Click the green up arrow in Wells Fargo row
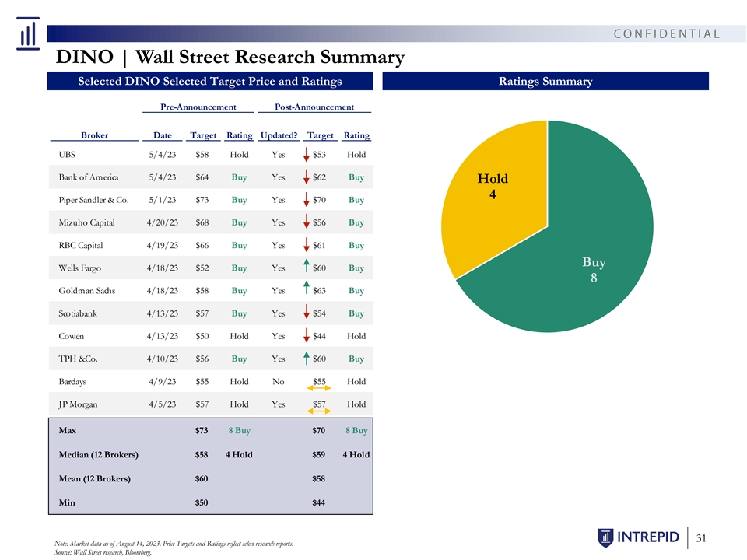747x560 pixels. coord(307,266)
